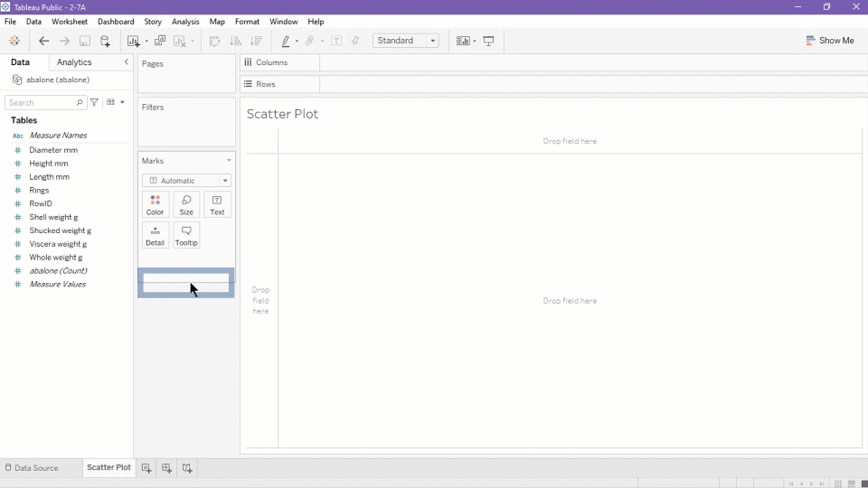
Task: Click the Sort Ascending icon
Action: pos(236,41)
